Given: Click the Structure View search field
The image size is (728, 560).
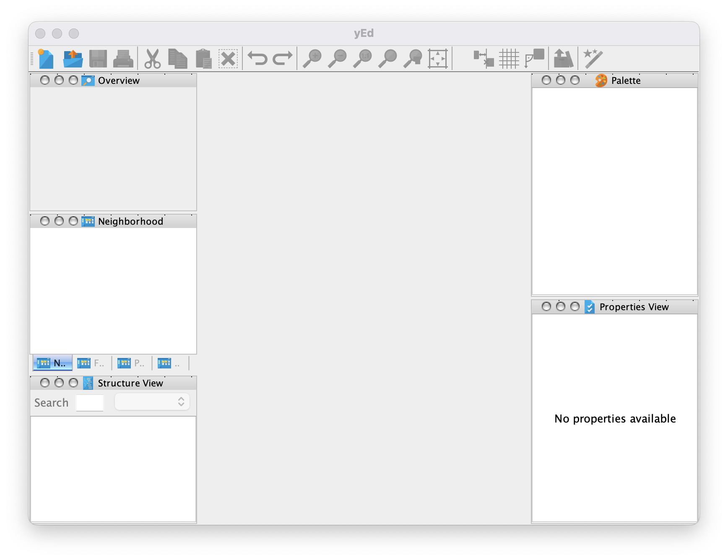Looking at the screenshot, I should 90,402.
